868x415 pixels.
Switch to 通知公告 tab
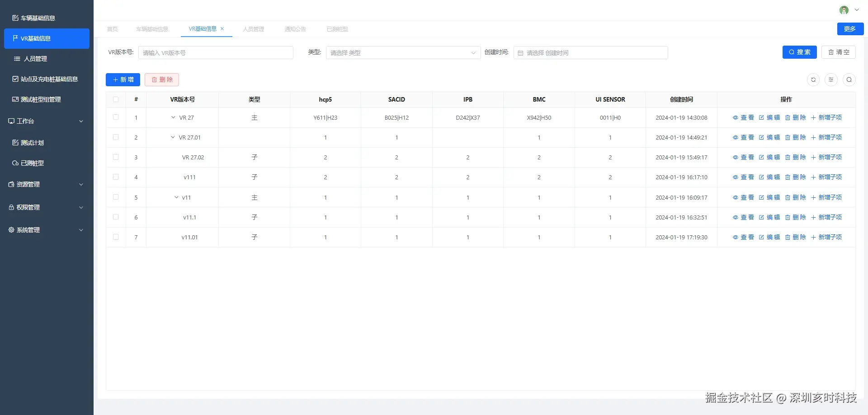coord(295,29)
